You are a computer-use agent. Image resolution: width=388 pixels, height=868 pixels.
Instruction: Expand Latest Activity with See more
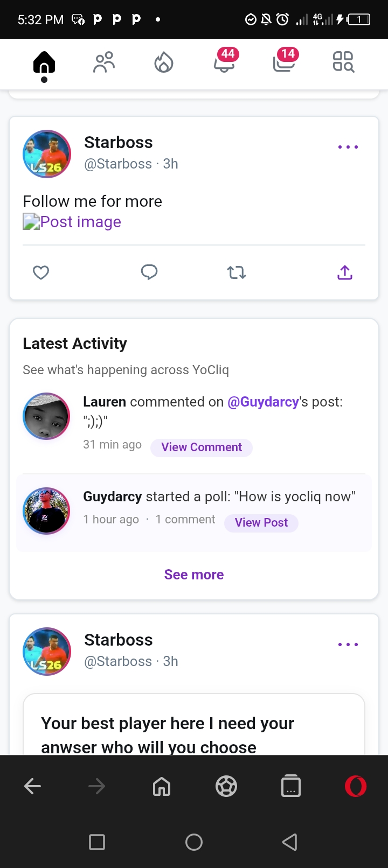click(x=194, y=575)
